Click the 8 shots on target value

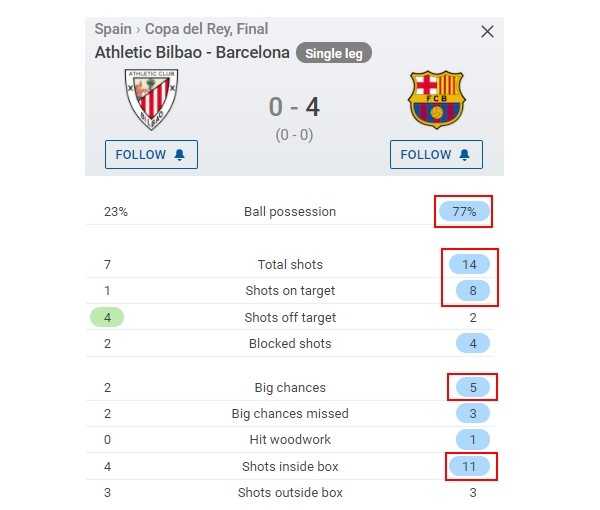pos(473,290)
